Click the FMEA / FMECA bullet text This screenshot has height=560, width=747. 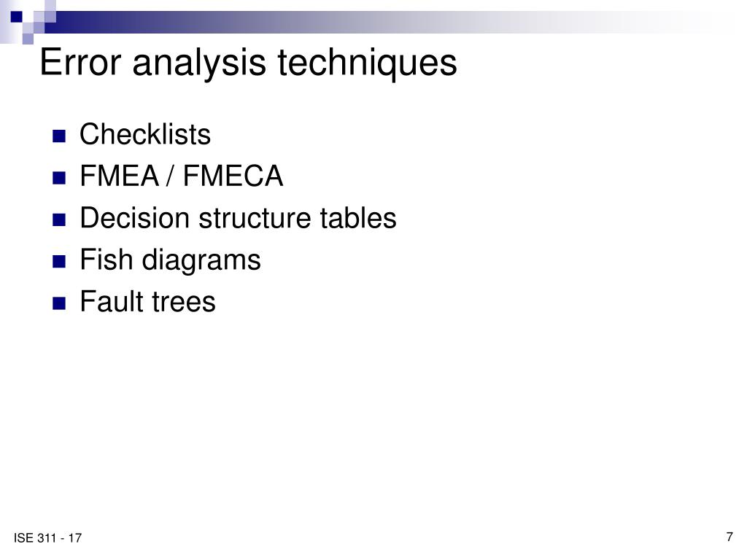point(181,176)
